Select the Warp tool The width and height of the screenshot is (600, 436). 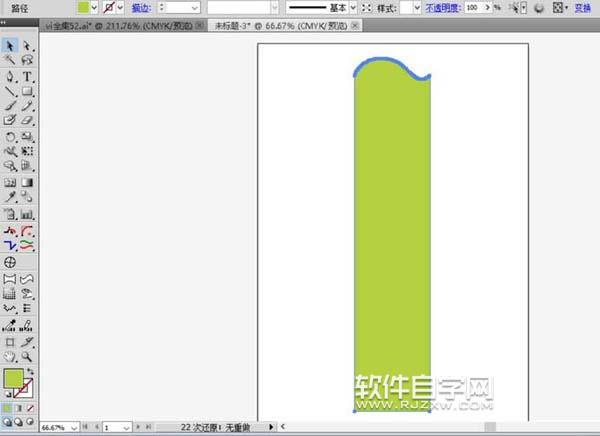click(x=10, y=151)
